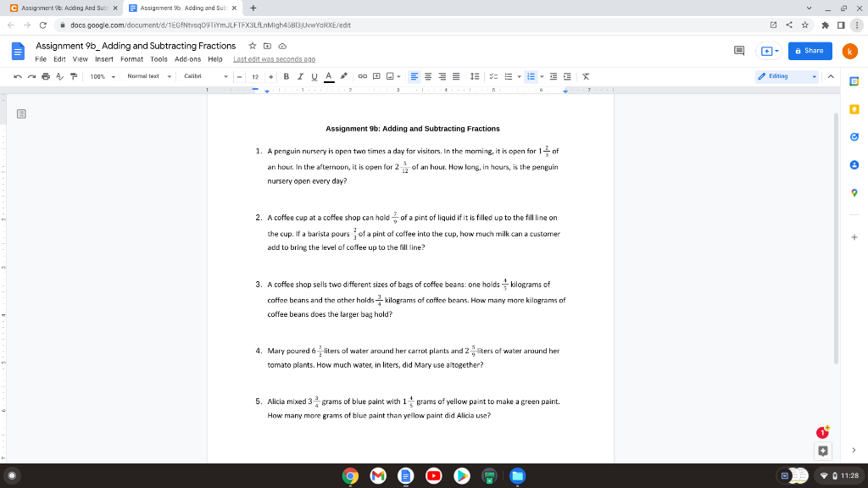This screenshot has height=488, width=868.
Task: Toggle center text alignment
Action: (427, 75)
